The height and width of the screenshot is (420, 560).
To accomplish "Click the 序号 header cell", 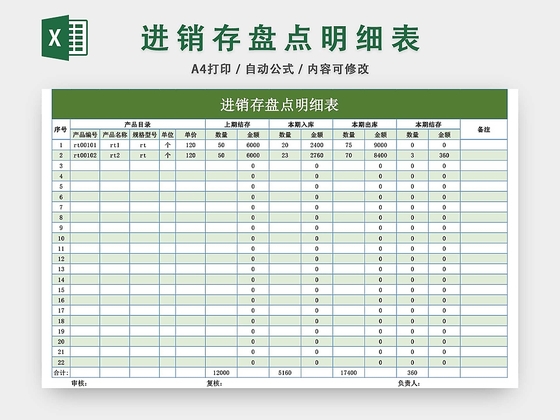I will tap(61, 129).
